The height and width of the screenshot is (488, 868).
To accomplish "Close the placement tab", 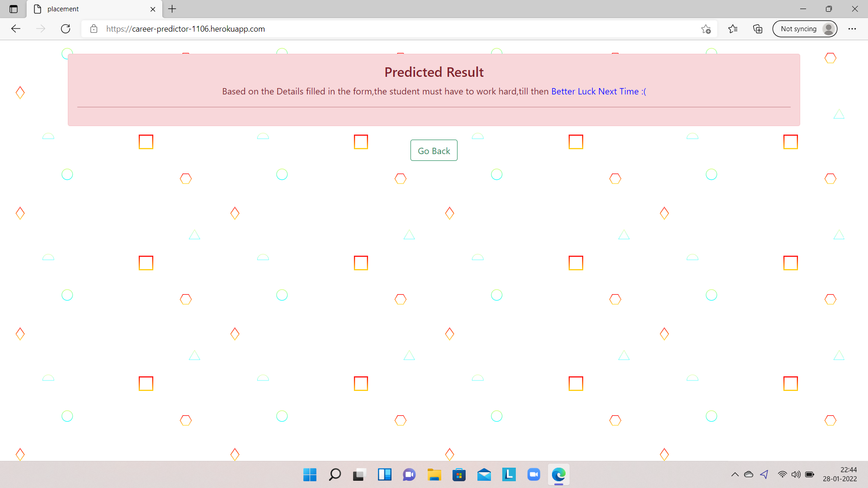I will click(x=153, y=9).
